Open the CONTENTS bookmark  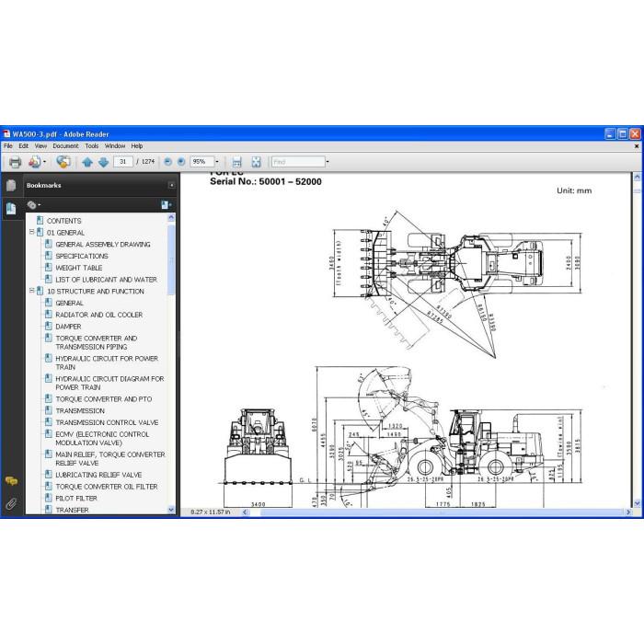click(64, 221)
